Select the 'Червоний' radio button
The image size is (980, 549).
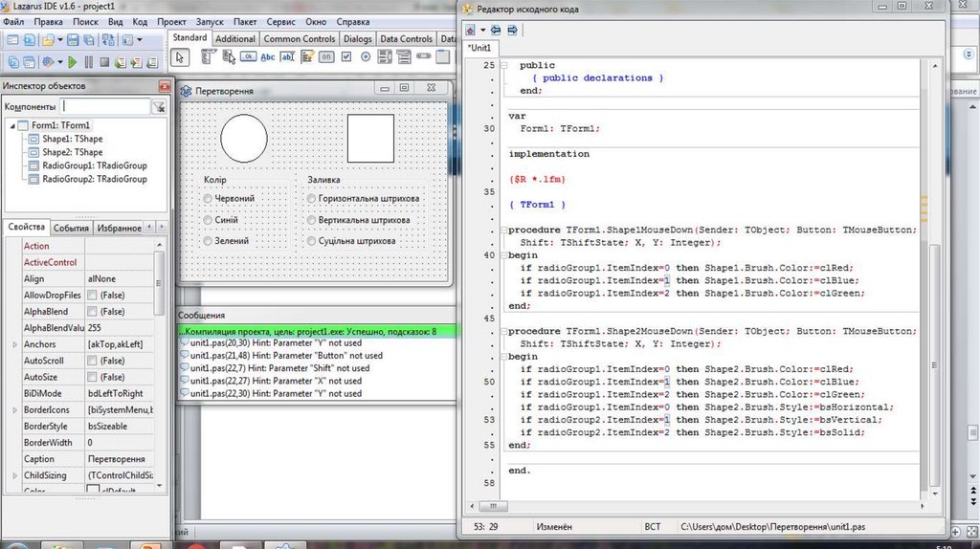208,199
